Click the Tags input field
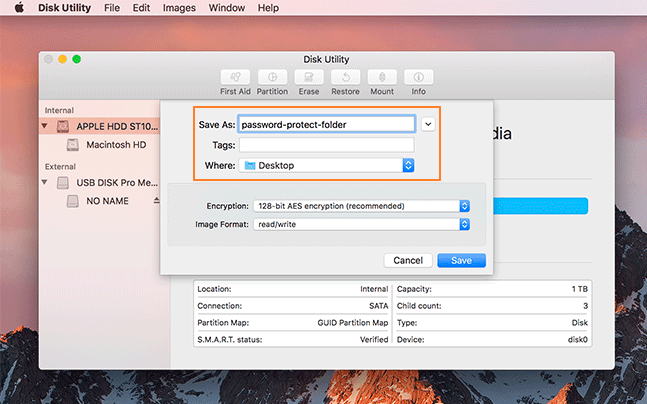Screen dimensions: 647x404 tap(326, 145)
